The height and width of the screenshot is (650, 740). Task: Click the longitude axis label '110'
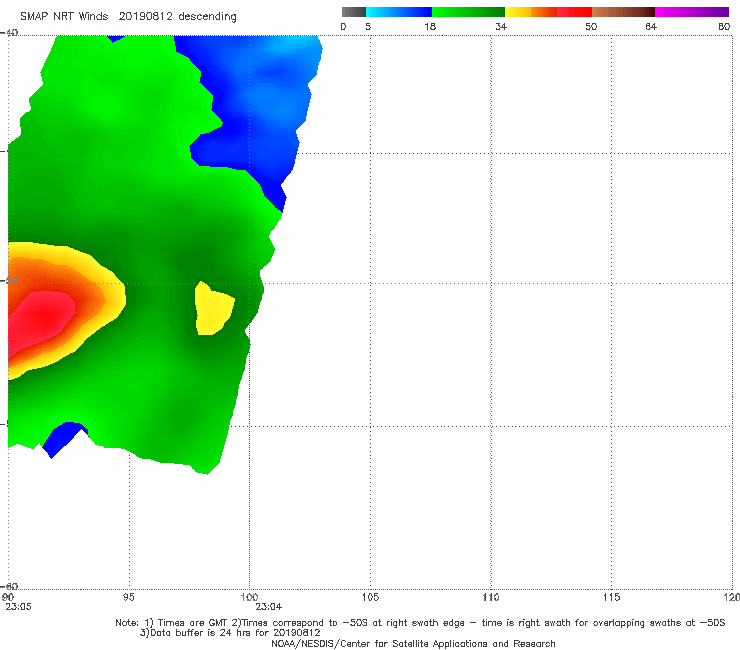pyautogui.click(x=491, y=597)
